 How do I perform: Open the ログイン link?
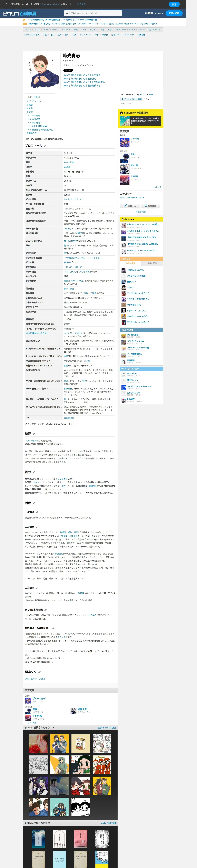159,13
